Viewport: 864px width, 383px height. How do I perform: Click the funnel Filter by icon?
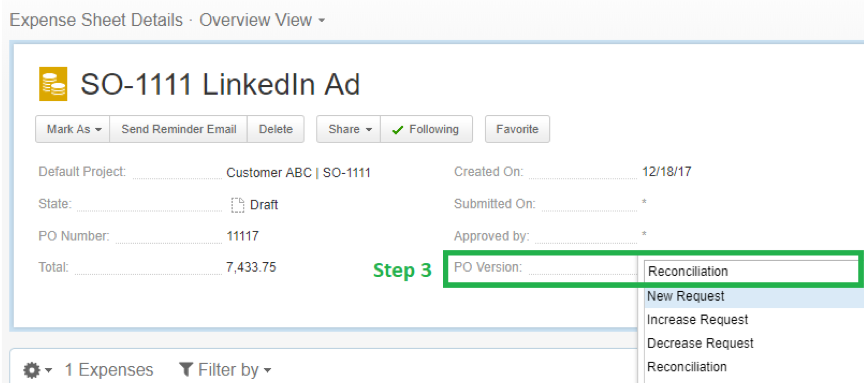(186, 369)
